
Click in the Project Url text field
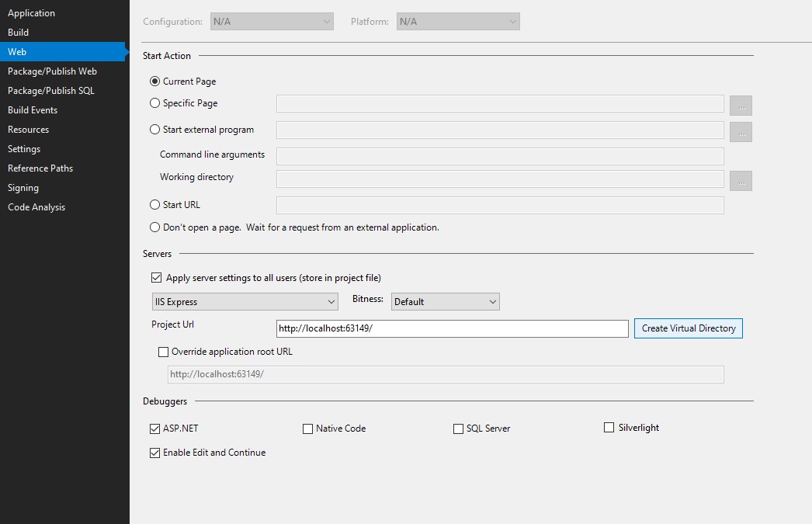pyautogui.click(x=452, y=328)
